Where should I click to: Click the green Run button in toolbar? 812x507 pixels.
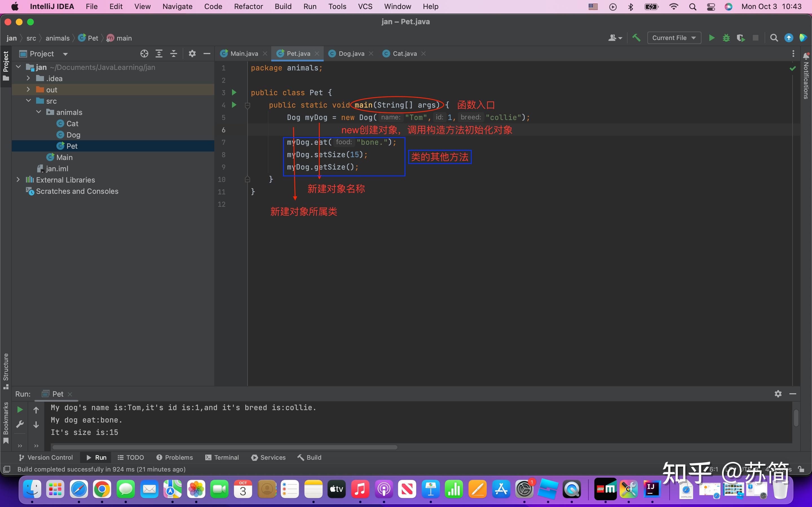click(711, 38)
